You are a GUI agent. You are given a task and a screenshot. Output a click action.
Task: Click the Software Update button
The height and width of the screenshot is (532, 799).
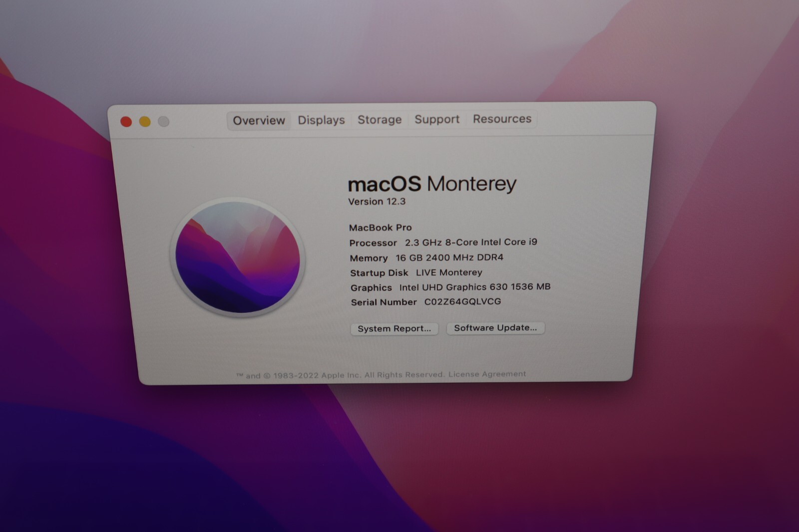(x=495, y=328)
